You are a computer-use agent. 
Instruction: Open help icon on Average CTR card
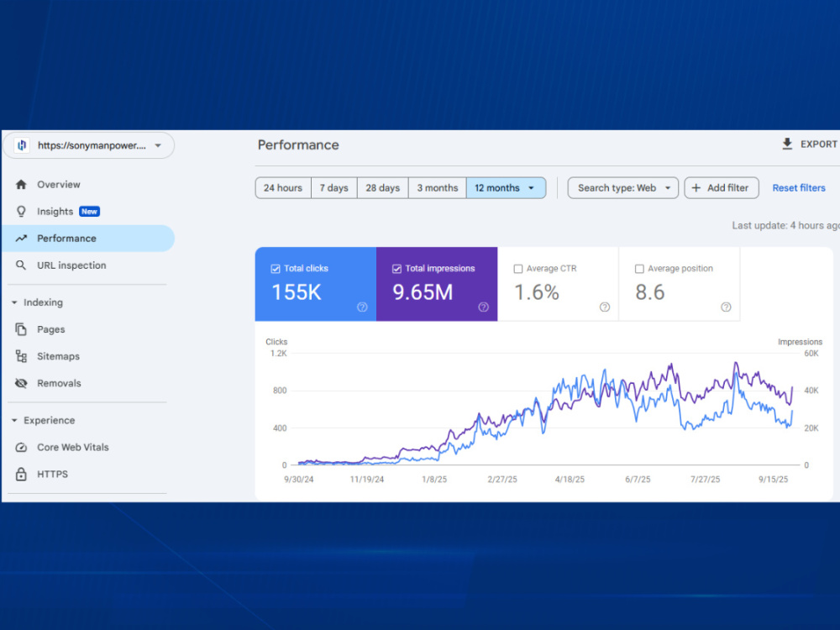(x=605, y=307)
